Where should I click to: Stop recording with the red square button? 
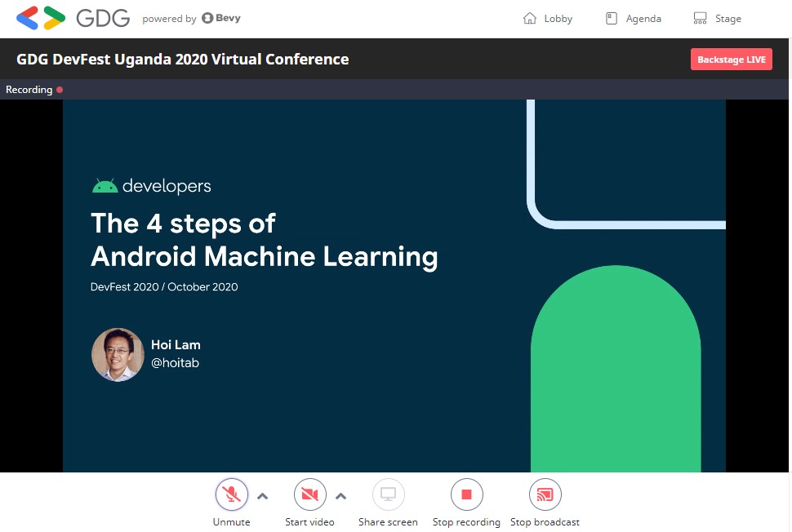click(x=467, y=494)
